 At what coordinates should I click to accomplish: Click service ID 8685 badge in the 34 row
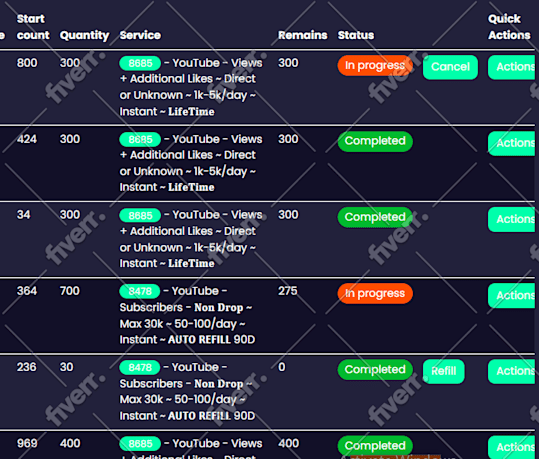click(140, 216)
